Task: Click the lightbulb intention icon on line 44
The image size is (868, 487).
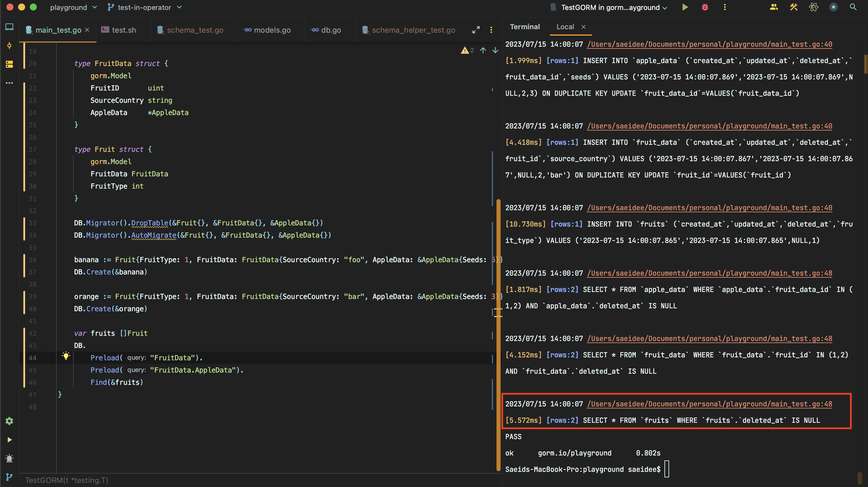Action: [66, 356]
